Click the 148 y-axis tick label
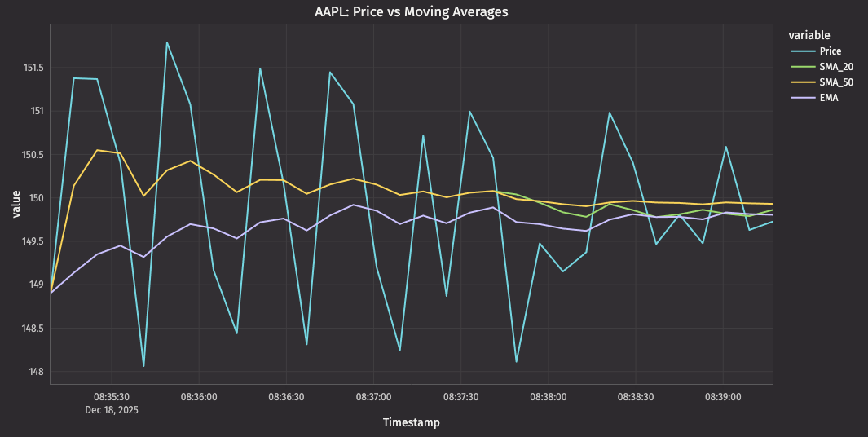 (x=37, y=373)
